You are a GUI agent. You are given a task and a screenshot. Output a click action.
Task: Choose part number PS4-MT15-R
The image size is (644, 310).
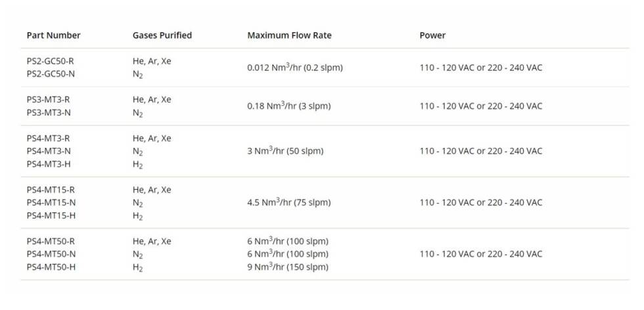[51, 190]
